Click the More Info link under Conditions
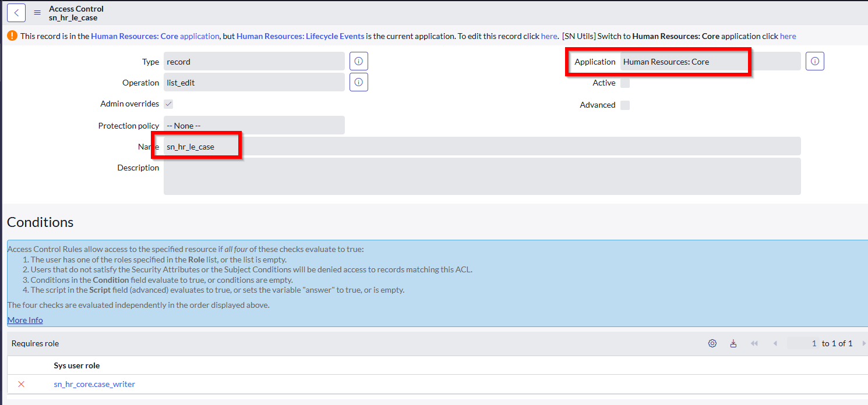 tap(24, 319)
